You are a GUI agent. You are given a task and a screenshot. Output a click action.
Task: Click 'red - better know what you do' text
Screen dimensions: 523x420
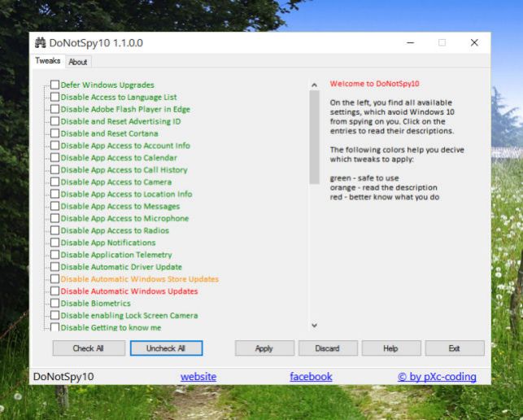click(x=385, y=197)
